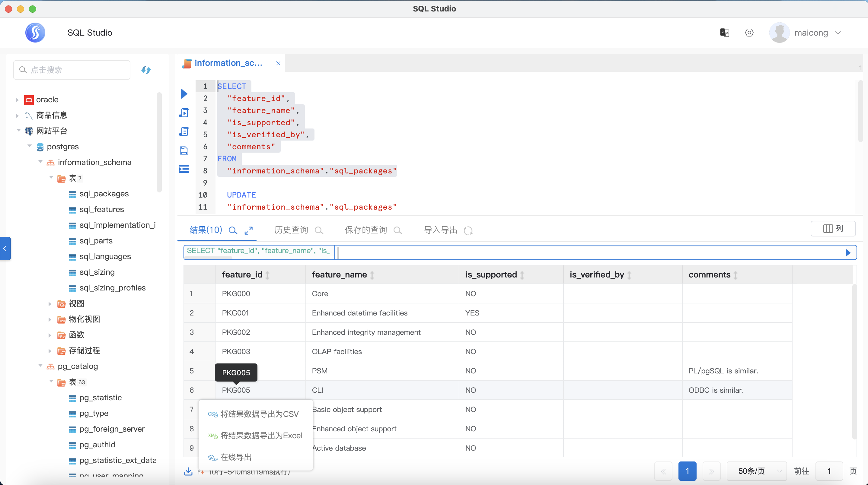Select 将结果数据导出为CSV menu item

[256, 414]
